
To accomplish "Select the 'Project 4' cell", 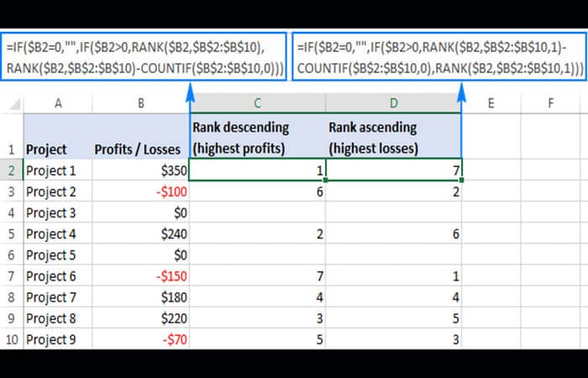I will tap(58, 234).
